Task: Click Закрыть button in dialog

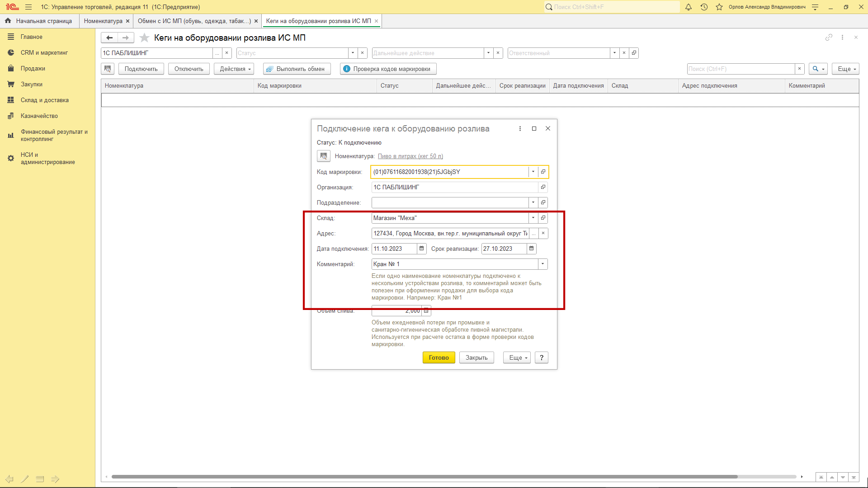Action: [476, 357]
